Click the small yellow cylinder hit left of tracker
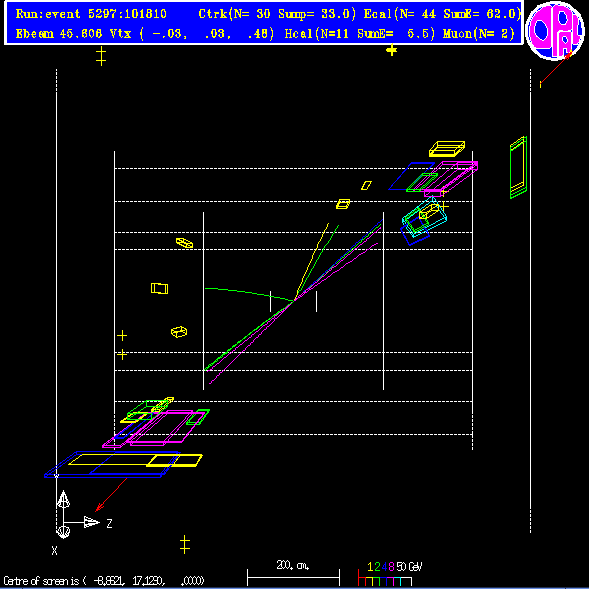 click(179, 332)
